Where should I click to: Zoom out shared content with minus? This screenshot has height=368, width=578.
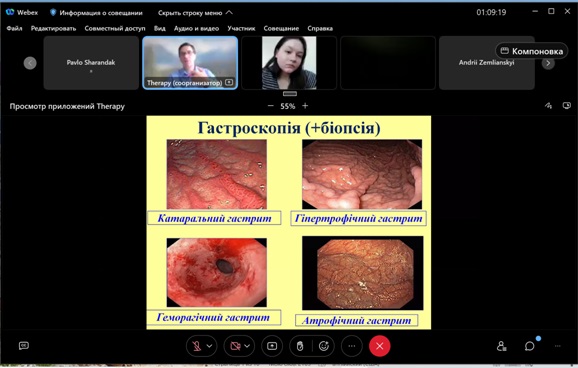[271, 106]
